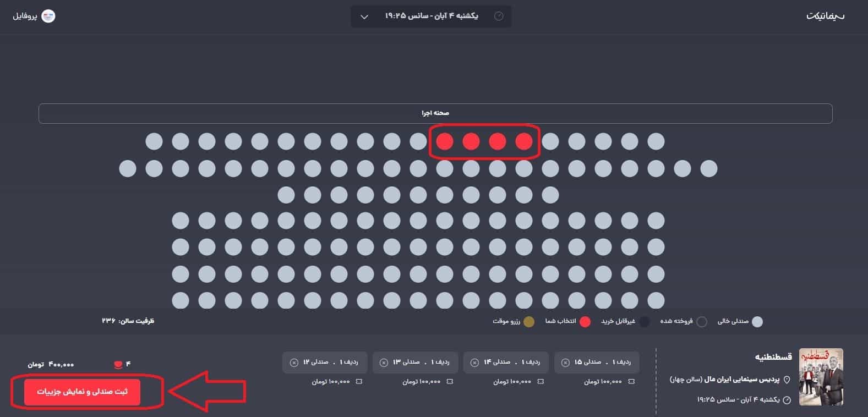Viewport: 868px width, 417px height.
Task: Click the movie poster thumbnail
Action: pyautogui.click(x=821, y=377)
